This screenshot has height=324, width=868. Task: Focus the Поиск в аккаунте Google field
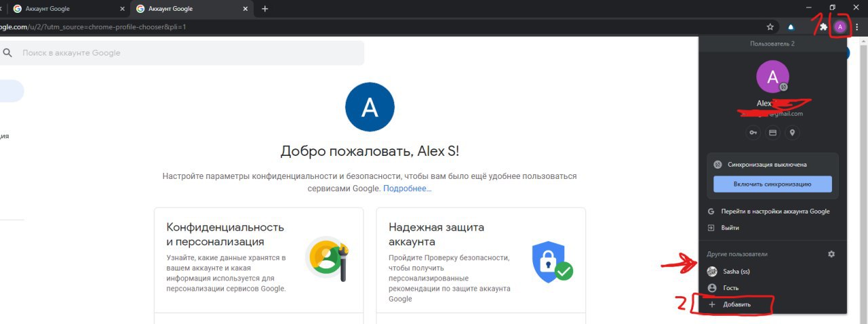pyautogui.click(x=182, y=53)
